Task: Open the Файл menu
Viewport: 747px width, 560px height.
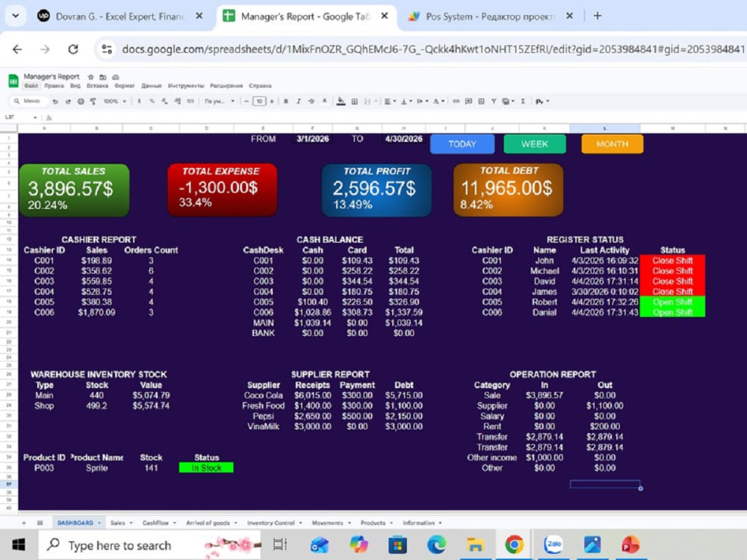Action: pyautogui.click(x=31, y=86)
